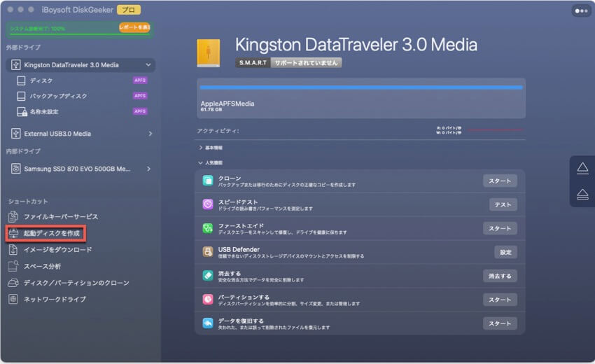The height and width of the screenshot is (364, 595).
Task: Click the First Aid feature icon
Action: (x=208, y=228)
